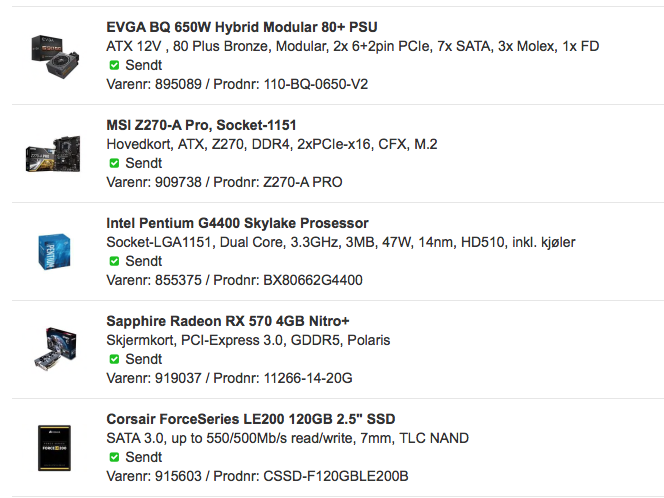Click the Intel Pentium blue box image
The height and width of the screenshot is (498, 664).
(x=54, y=252)
